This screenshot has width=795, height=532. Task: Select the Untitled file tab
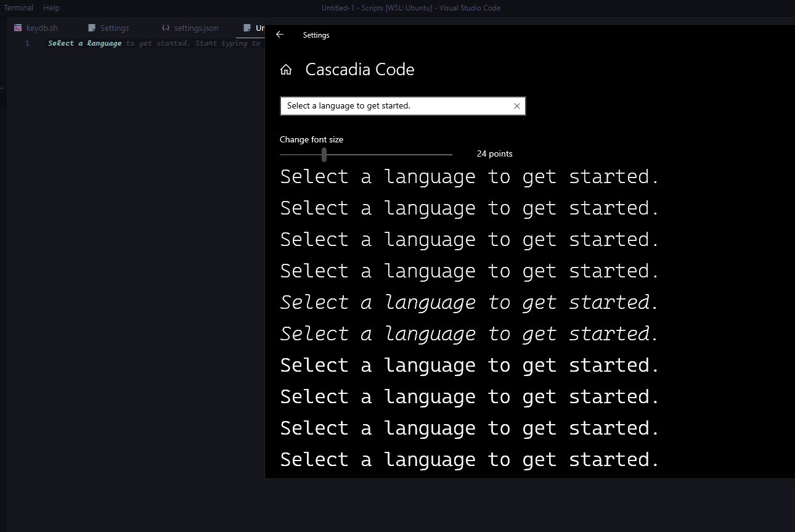[x=258, y=28]
